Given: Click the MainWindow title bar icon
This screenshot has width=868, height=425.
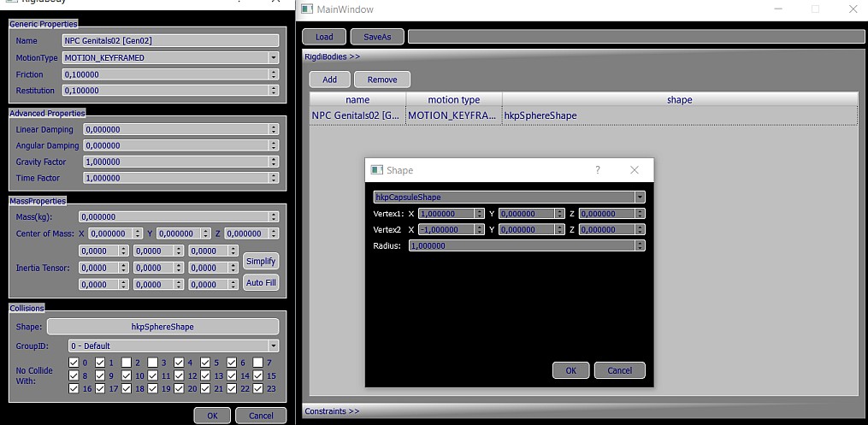Looking at the screenshot, I should click(x=307, y=9).
